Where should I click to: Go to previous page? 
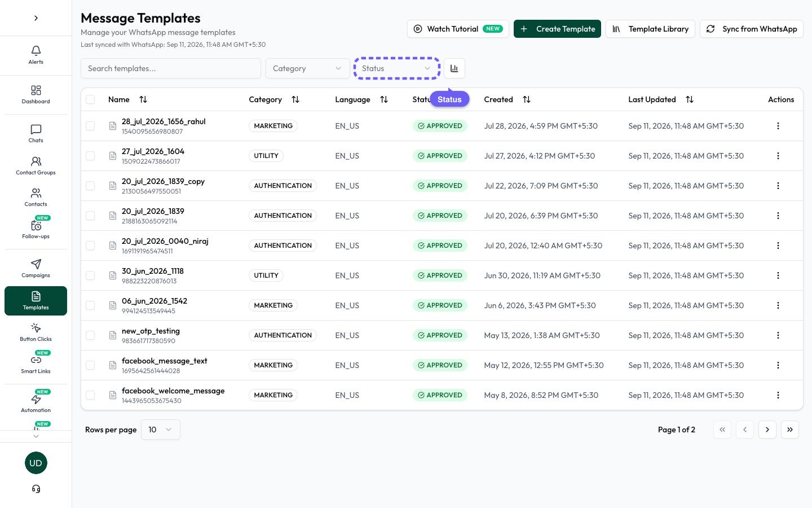pos(745,430)
